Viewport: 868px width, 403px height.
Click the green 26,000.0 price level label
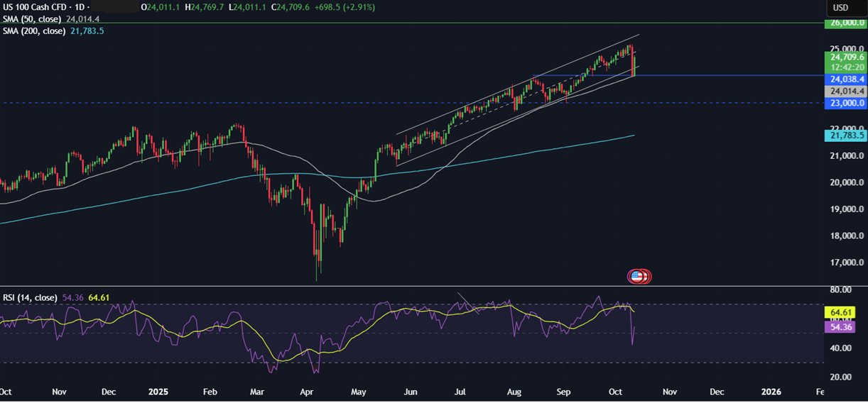click(x=845, y=23)
